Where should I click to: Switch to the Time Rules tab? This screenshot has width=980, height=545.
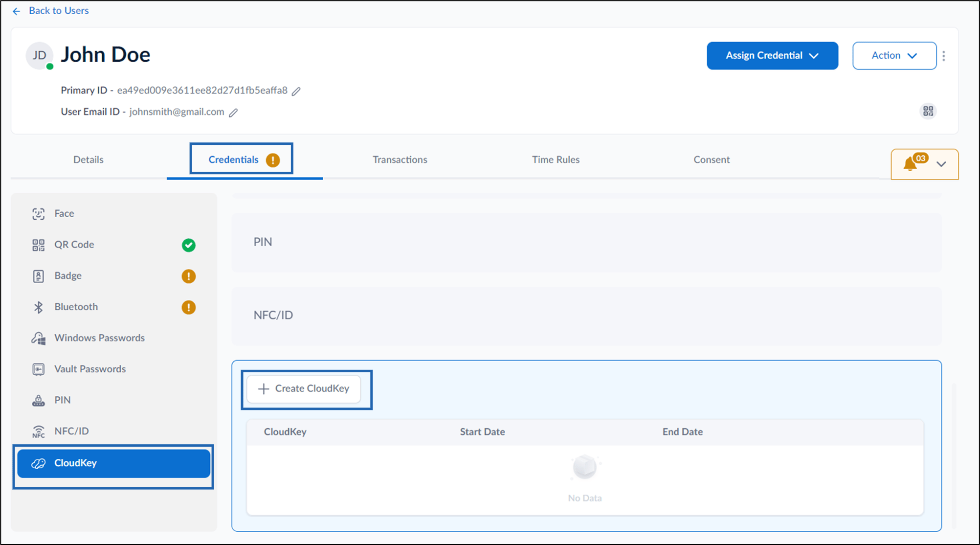click(556, 159)
